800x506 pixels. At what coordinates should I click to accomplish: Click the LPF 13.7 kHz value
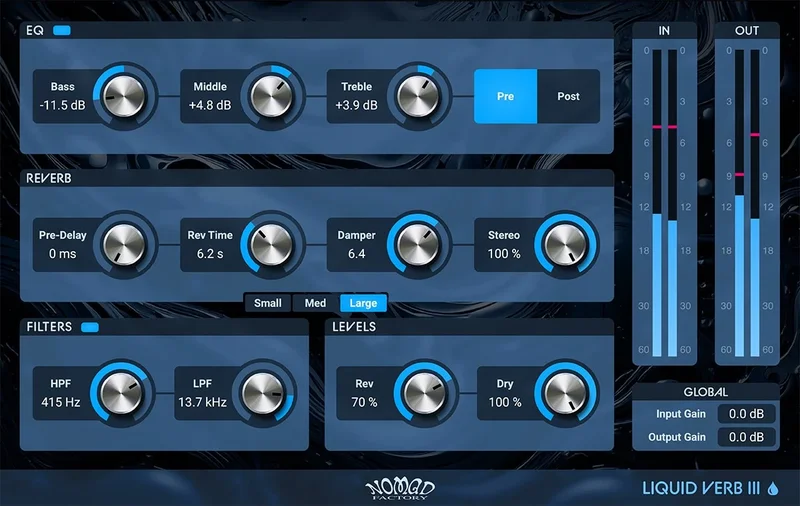(x=202, y=402)
